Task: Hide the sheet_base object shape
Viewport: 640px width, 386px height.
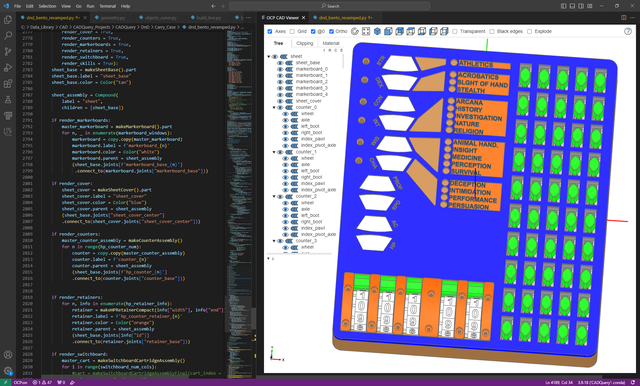Action: pyautogui.click(x=280, y=63)
